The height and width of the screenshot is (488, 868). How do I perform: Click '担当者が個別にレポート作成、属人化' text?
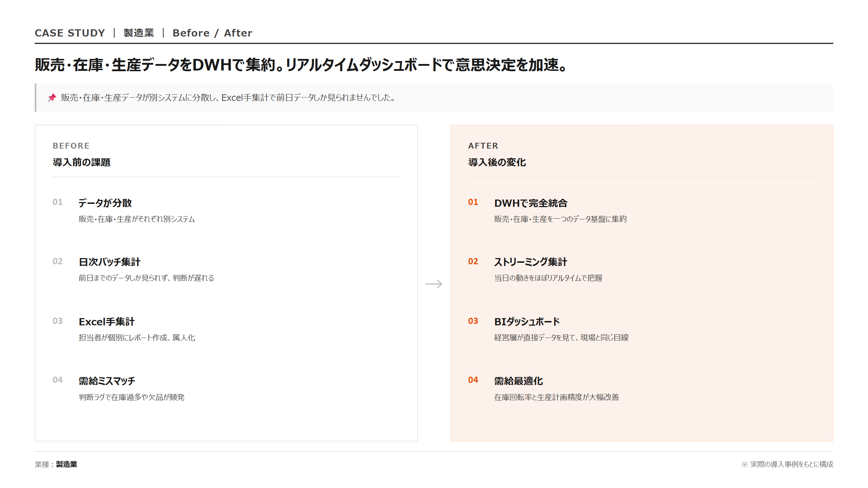137,338
